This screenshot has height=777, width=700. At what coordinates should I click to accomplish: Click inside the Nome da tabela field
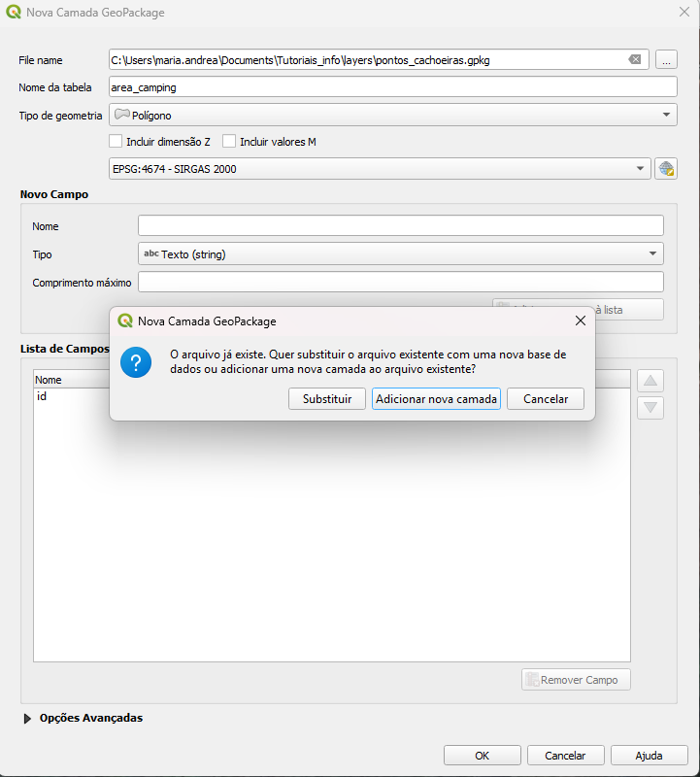click(392, 87)
